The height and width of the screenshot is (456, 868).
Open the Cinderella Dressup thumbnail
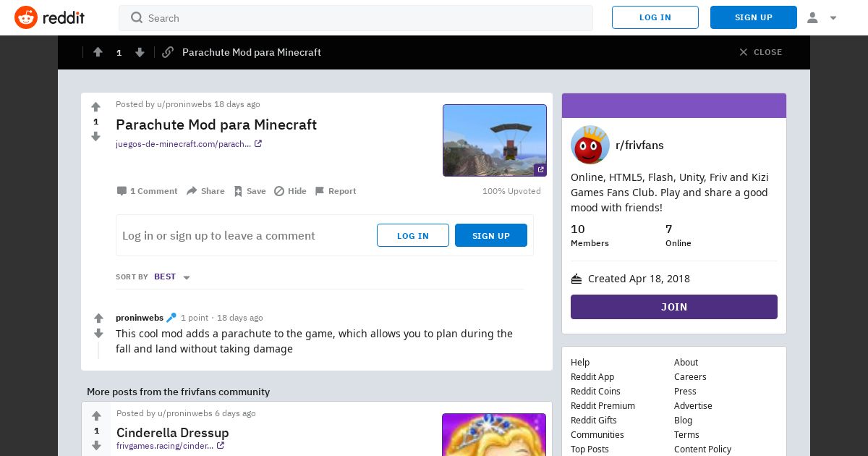pos(494,434)
